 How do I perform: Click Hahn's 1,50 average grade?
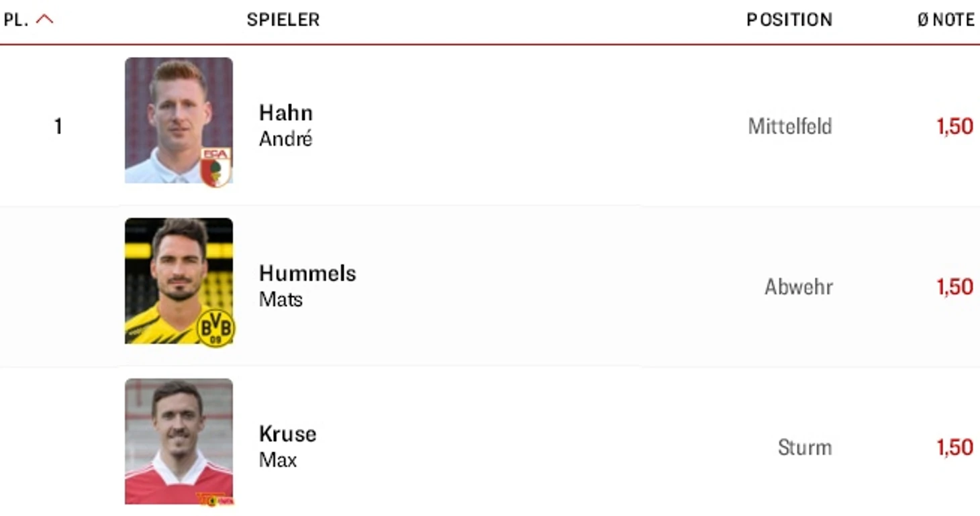955,126
